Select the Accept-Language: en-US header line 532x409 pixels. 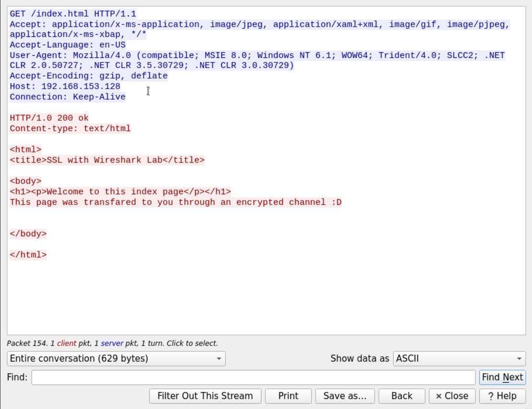point(68,45)
